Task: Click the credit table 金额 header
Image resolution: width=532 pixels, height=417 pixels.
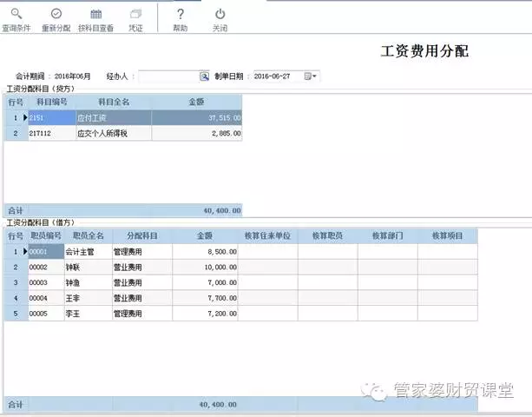Action: pos(197,102)
